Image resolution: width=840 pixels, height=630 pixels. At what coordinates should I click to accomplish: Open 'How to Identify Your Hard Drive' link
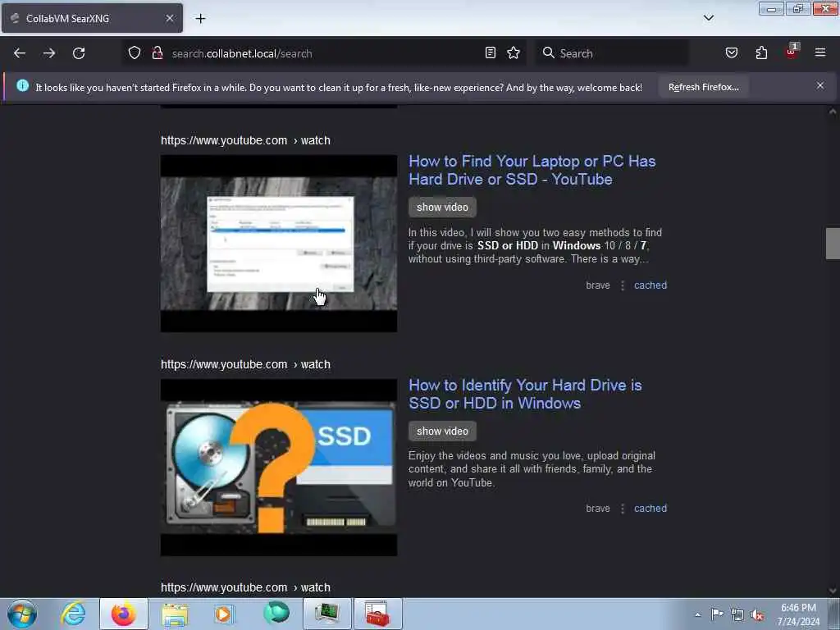click(525, 395)
